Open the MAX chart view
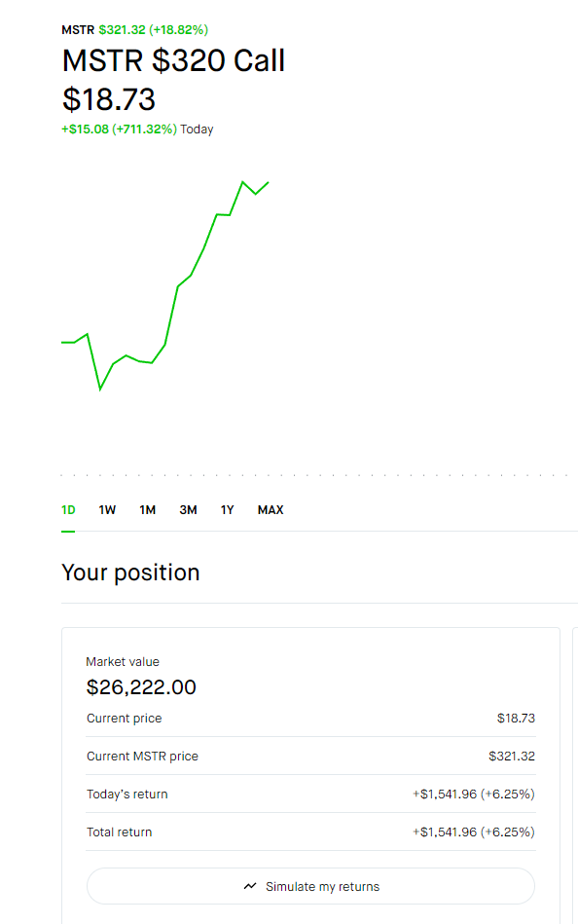Image resolution: width=578 pixels, height=924 pixels. point(270,509)
